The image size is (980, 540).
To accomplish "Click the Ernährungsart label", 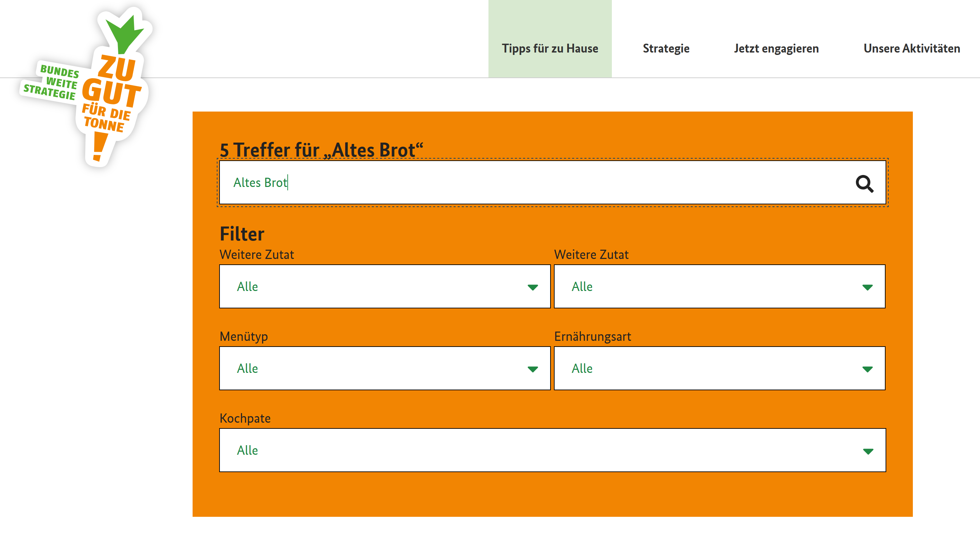I will pos(592,336).
